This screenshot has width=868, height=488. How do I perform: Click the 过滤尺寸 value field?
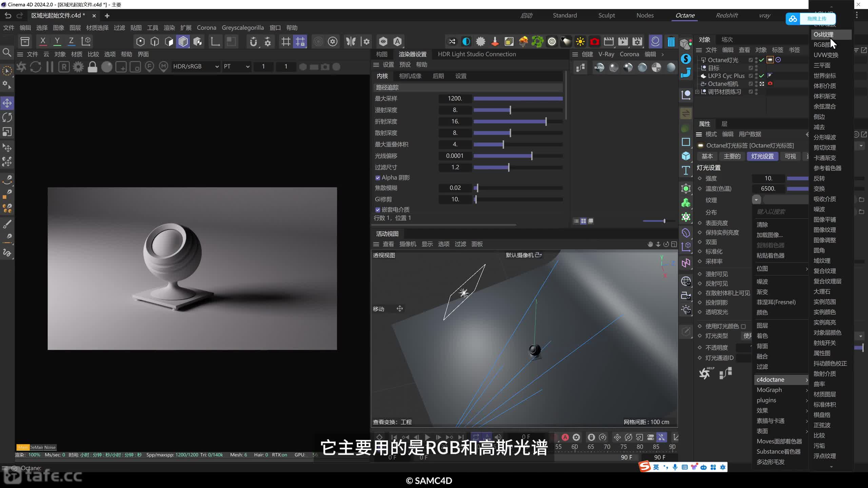tap(455, 167)
